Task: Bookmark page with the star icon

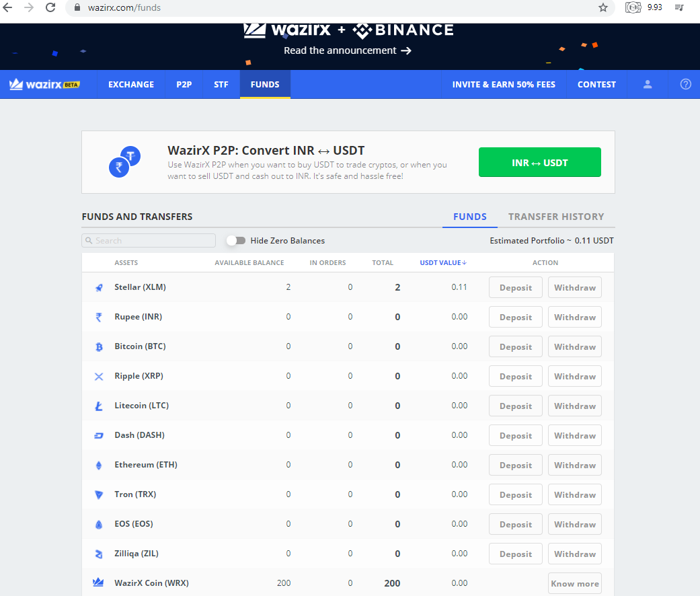Action: [x=603, y=7]
